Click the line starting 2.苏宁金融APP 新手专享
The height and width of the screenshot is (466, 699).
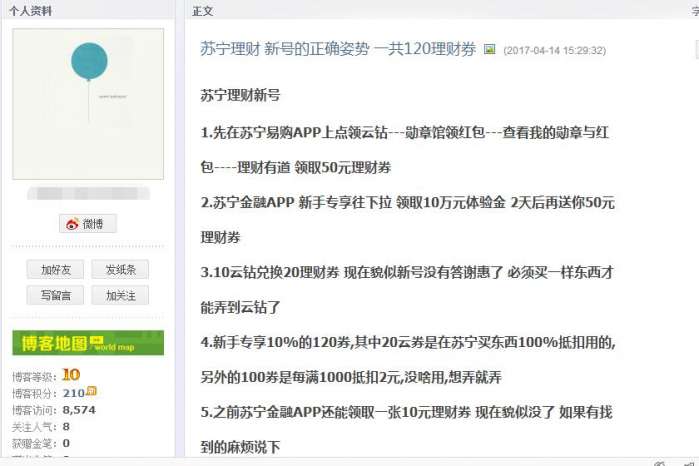[407, 202]
